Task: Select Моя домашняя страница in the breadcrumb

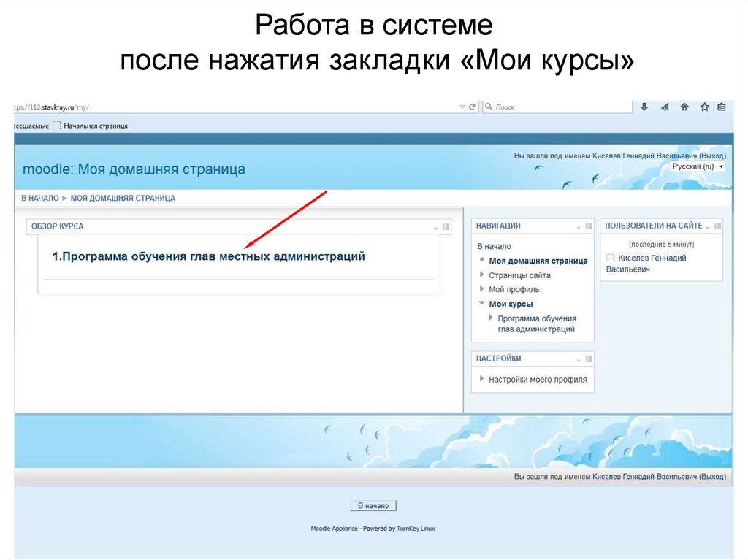Action: tap(122, 197)
